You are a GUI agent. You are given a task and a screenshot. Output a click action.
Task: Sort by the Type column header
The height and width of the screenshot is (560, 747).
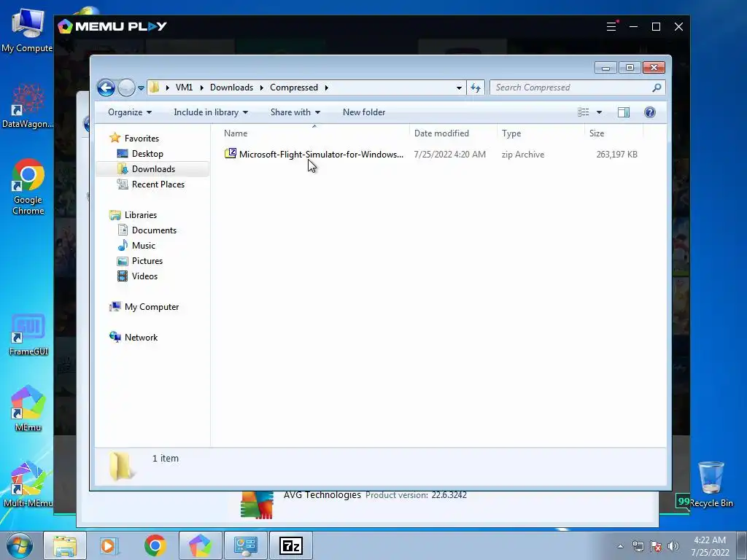pos(541,133)
